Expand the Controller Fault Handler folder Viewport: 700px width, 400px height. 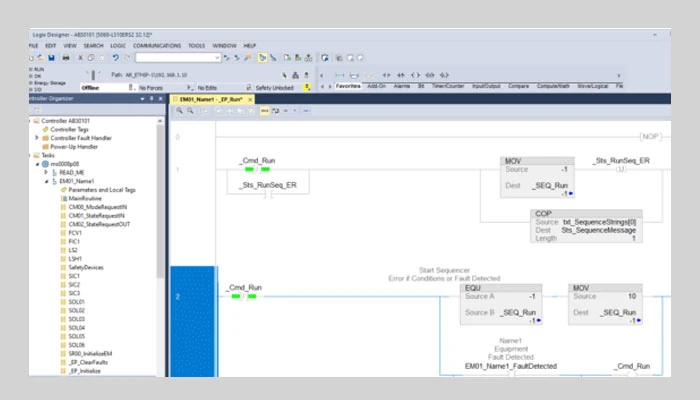[37, 138]
